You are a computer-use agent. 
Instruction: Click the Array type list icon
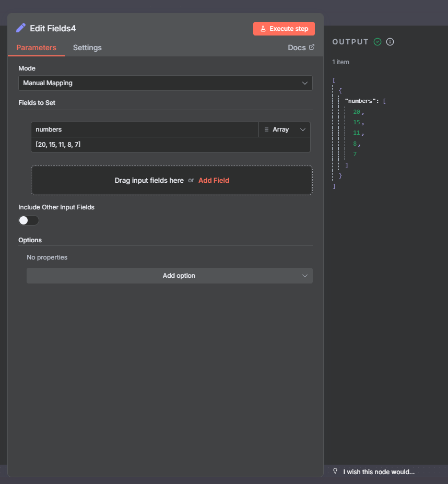click(266, 129)
